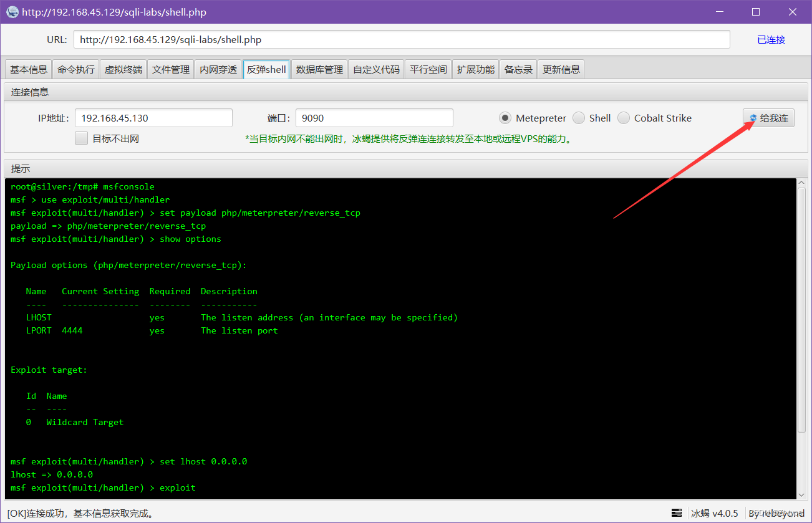This screenshot has height=523, width=812.
Task: Click the '冰蝎 v4.0.5' version label
Action: pos(715,514)
